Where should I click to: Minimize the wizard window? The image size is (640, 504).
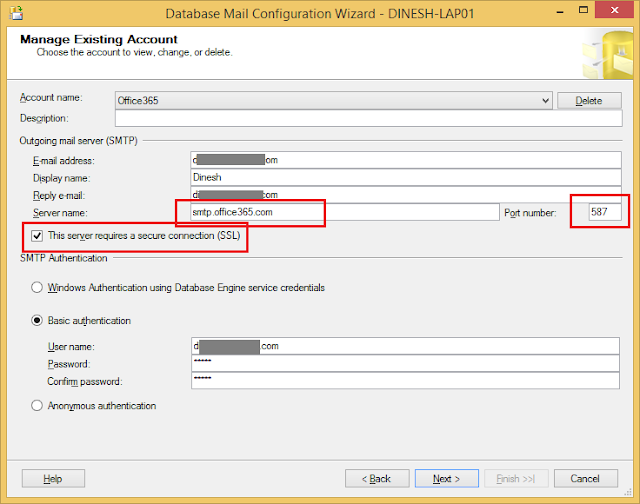(x=560, y=10)
